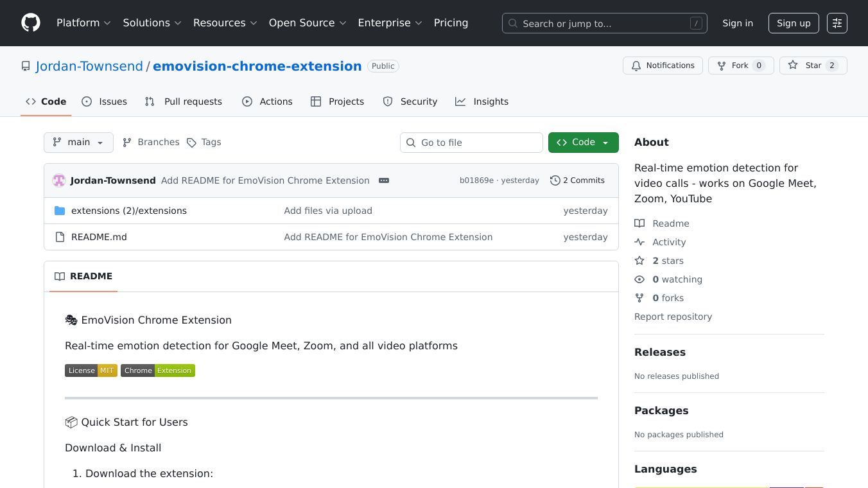The width and height of the screenshot is (868, 488).
Task: Open the main branch dropdown
Action: pos(78,142)
